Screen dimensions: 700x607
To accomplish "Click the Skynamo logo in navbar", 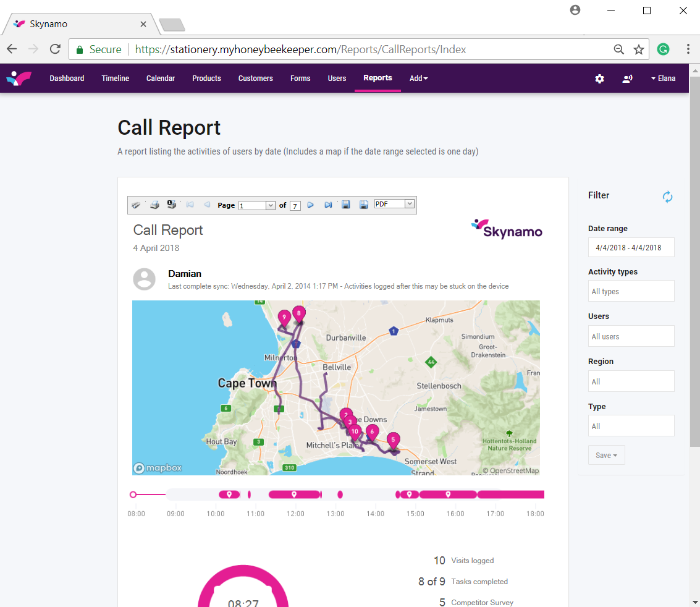I will pyautogui.click(x=19, y=78).
